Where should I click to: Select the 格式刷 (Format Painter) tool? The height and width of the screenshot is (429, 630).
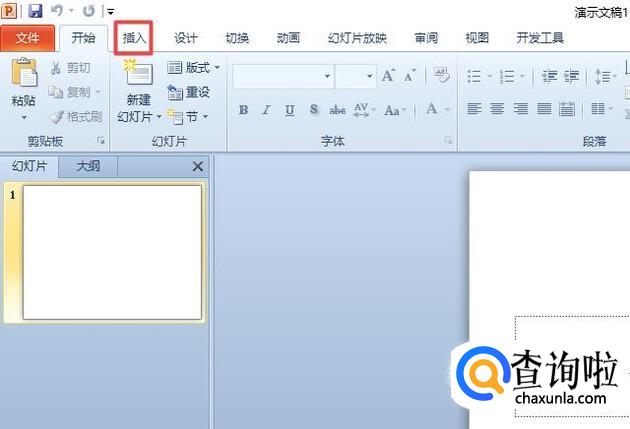76,117
